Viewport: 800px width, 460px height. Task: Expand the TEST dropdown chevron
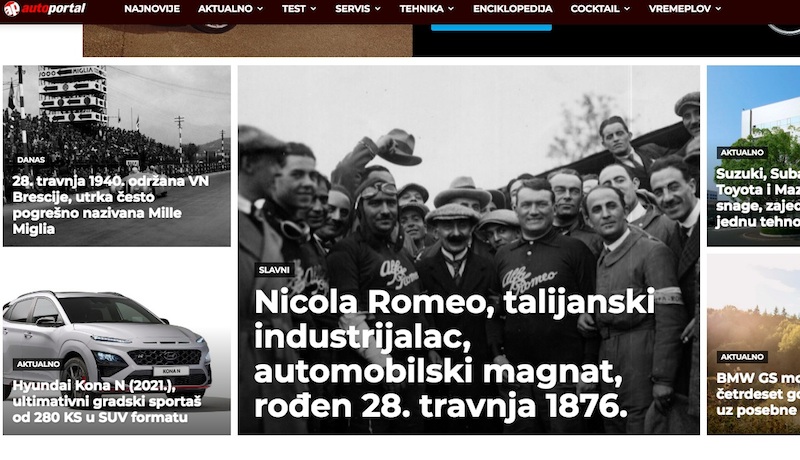pyautogui.click(x=313, y=9)
